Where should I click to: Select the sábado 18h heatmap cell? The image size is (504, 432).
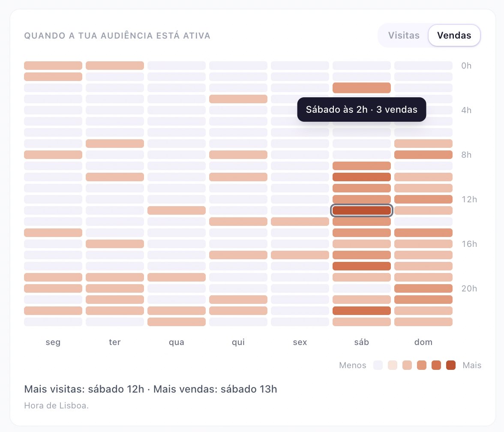(362, 266)
